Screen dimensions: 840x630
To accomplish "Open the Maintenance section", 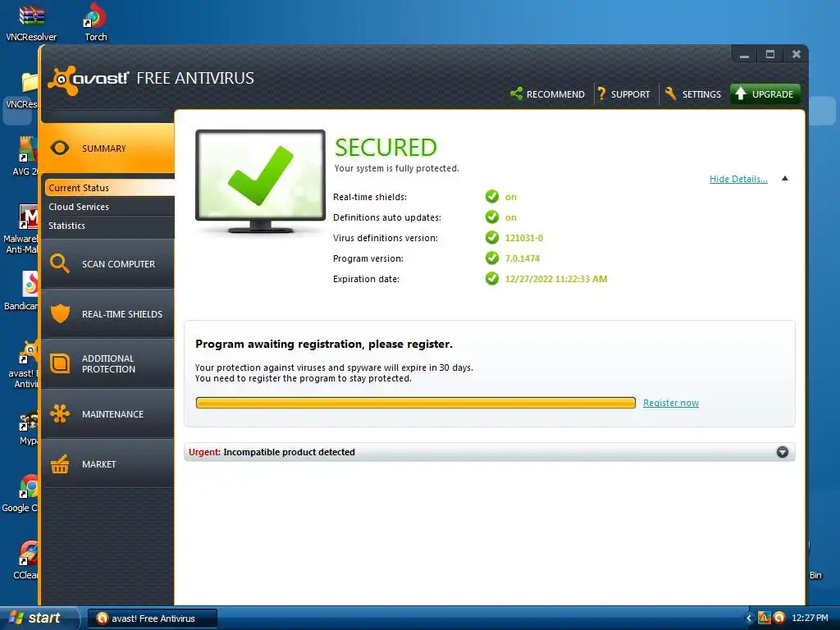I will [x=107, y=414].
